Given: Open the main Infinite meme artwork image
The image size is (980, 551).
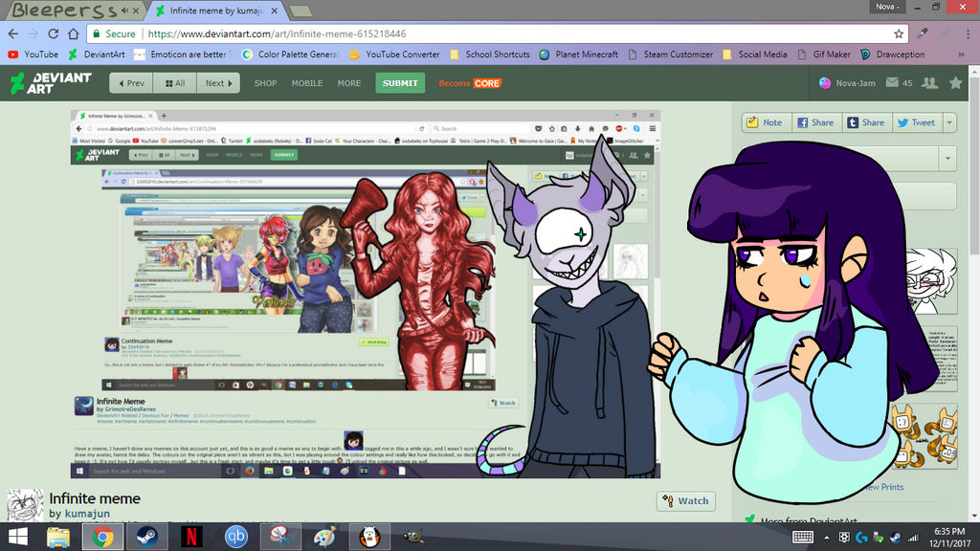Looking at the screenshot, I should point(365,295).
